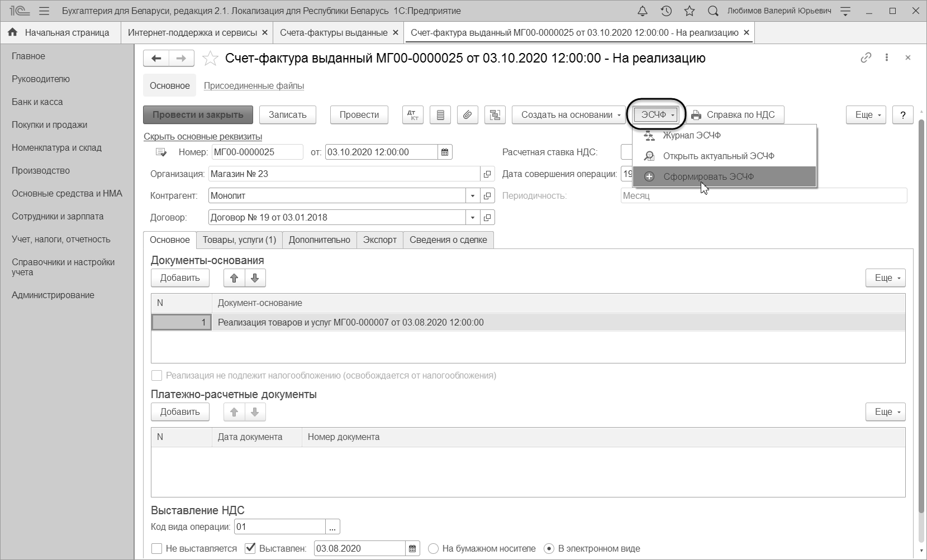This screenshot has height=560, width=927.
Task: Collapse the ЭСЧФ dropdown button
Action: (657, 114)
